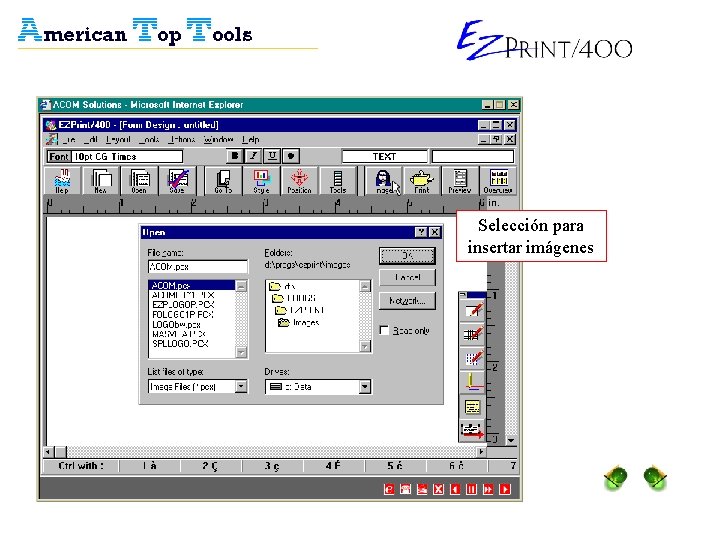Click the red telephone icon
The height and width of the screenshot is (540, 720).
click(405, 489)
